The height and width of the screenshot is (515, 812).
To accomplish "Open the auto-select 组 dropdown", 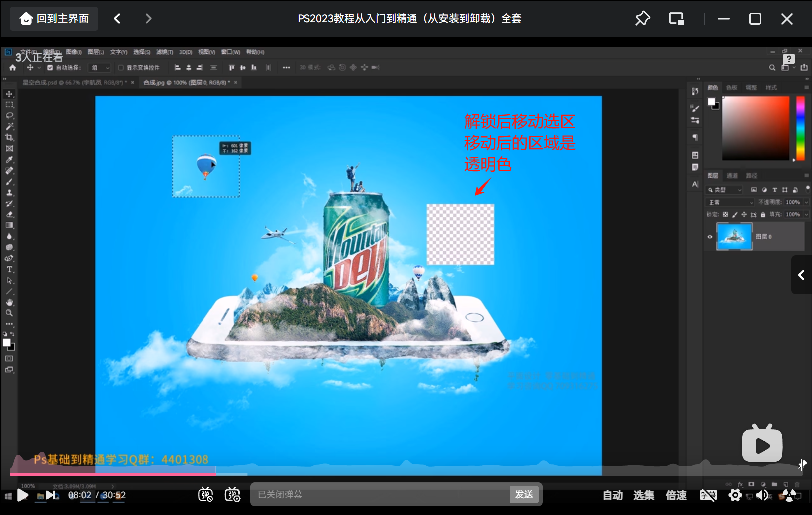I will point(100,68).
